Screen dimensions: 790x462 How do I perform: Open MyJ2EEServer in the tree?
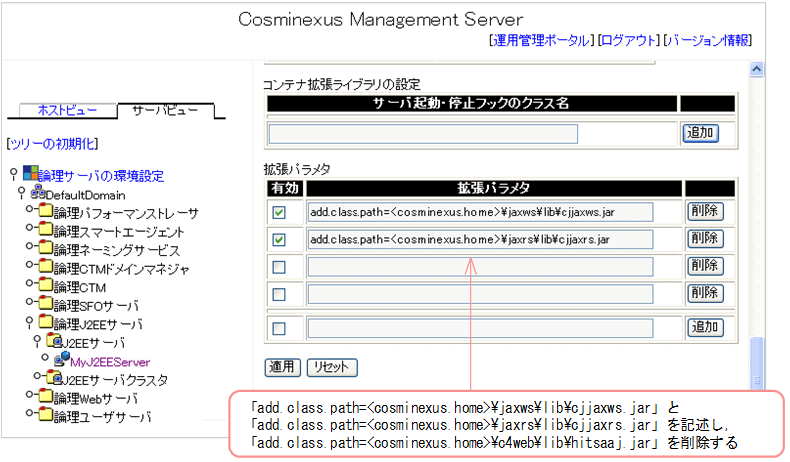(110, 362)
